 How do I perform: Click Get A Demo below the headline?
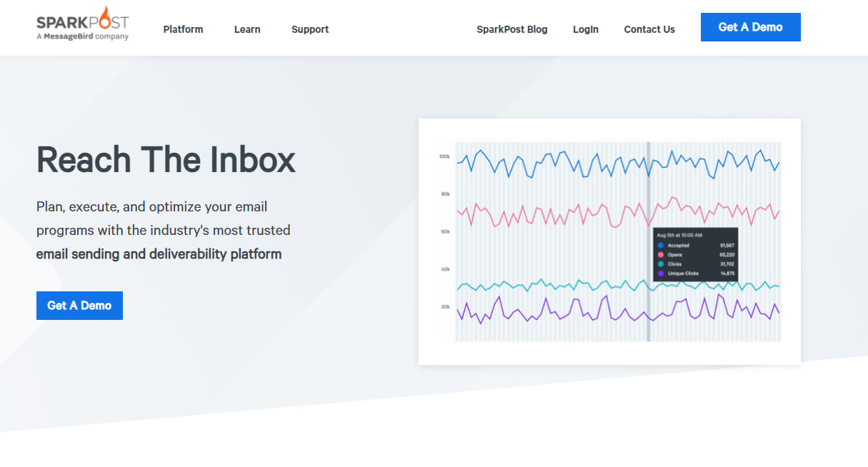coord(79,306)
